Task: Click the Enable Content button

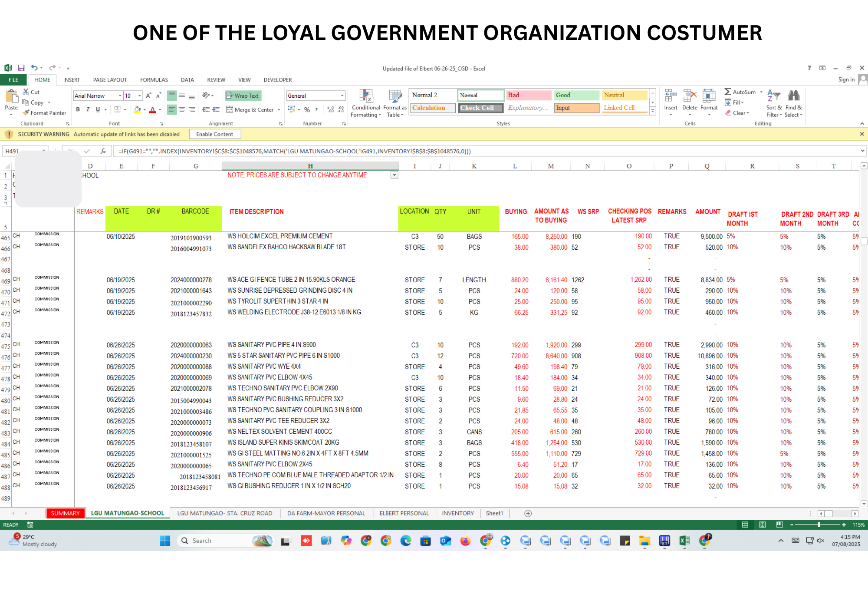Action: point(215,134)
